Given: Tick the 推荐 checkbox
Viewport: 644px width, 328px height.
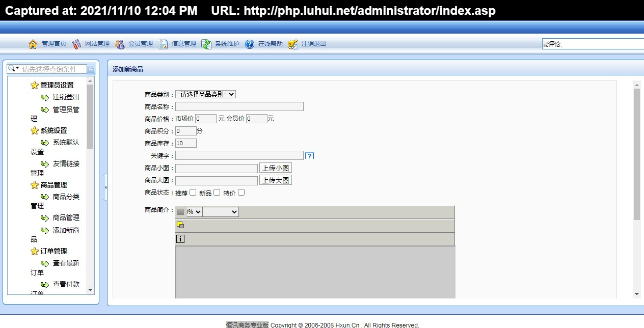Looking at the screenshot, I should 193,193.
